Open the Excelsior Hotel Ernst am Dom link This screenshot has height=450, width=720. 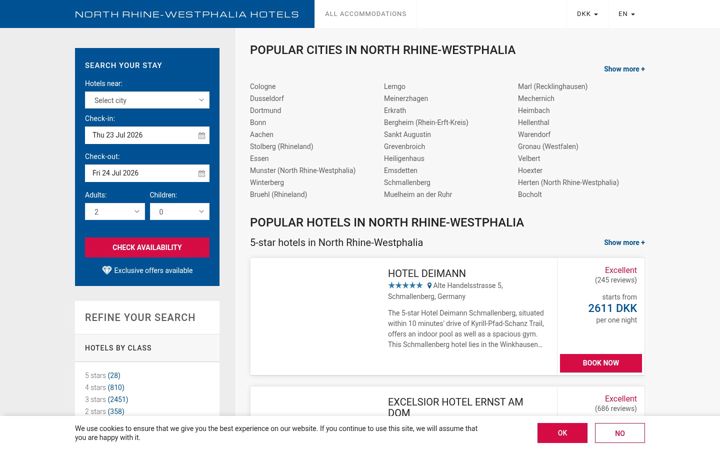[x=456, y=407]
